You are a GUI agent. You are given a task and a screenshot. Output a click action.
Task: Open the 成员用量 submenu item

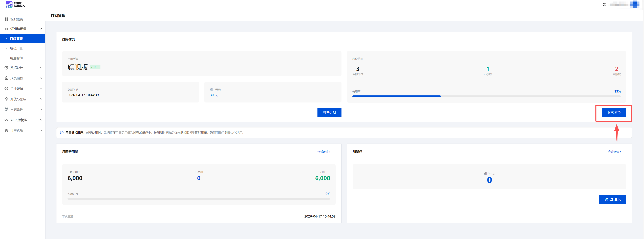click(16, 48)
